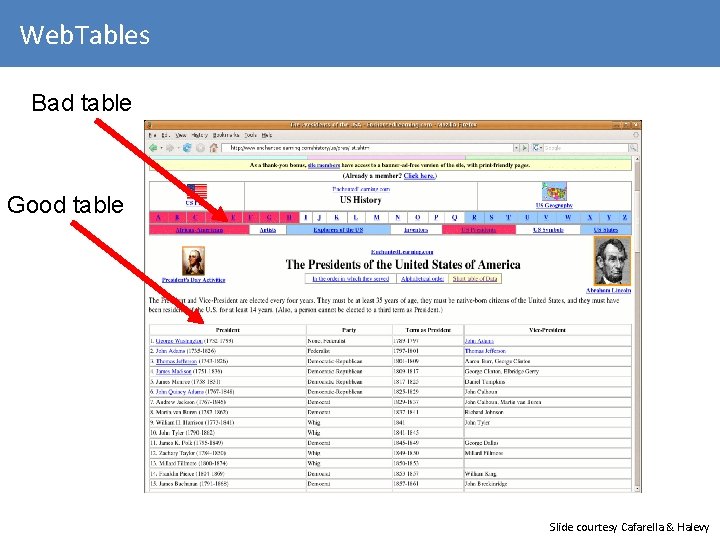Open the John Quincy Adams link
The image size is (720, 540).
pos(180,392)
